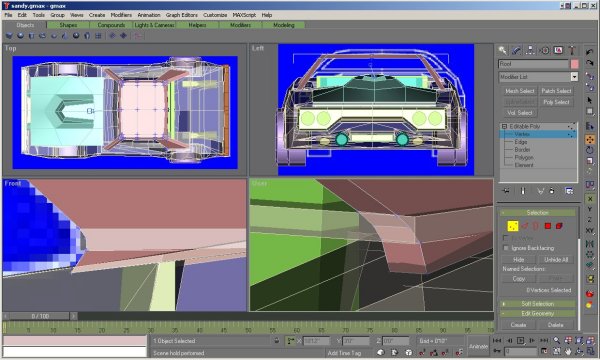Click the Poly Select button
600x360 pixels.
coord(556,102)
